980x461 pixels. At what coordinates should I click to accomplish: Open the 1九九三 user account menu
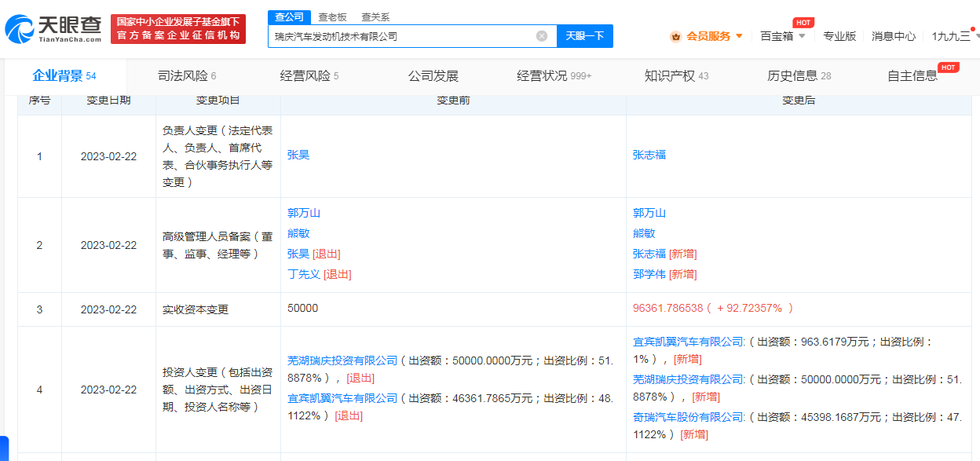click(951, 36)
